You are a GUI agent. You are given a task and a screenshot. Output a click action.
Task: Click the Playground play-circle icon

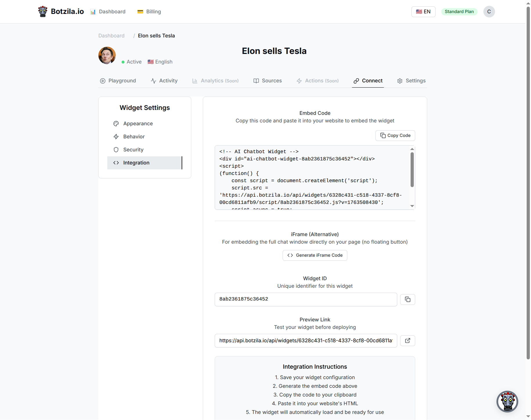pyautogui.click(x=103, y=81)
